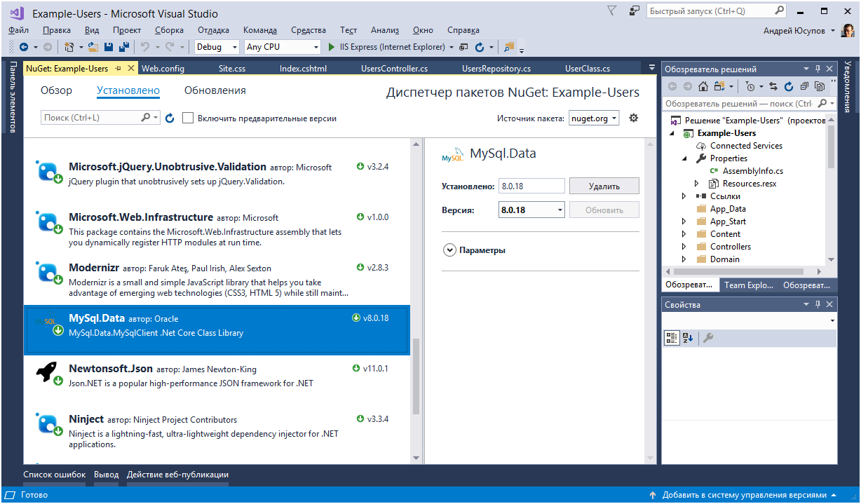
Task: Switch to the Обзор tab
Action: coord(56,90)
